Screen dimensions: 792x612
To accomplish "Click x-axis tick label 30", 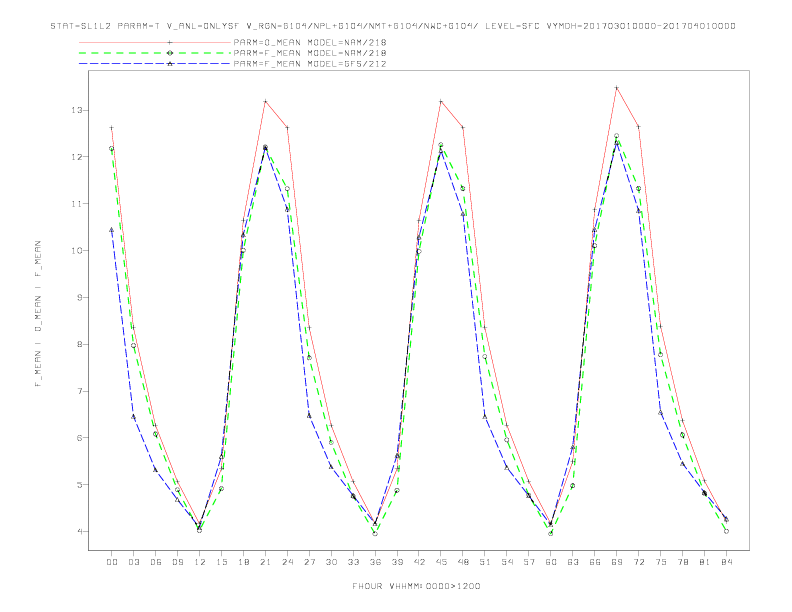I will pyautogui.click(x=331, y=562).
